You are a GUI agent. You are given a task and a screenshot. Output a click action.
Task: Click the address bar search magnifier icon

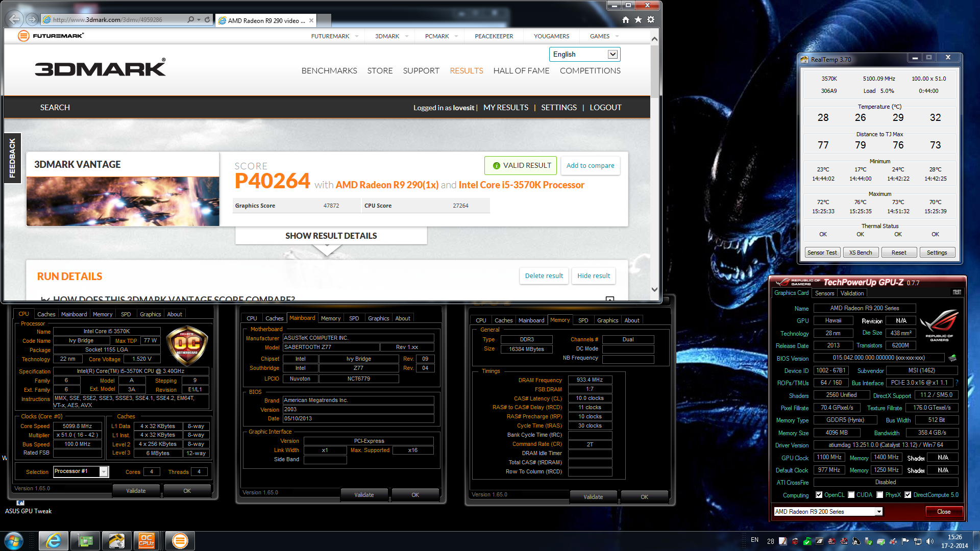coord(190,19)
